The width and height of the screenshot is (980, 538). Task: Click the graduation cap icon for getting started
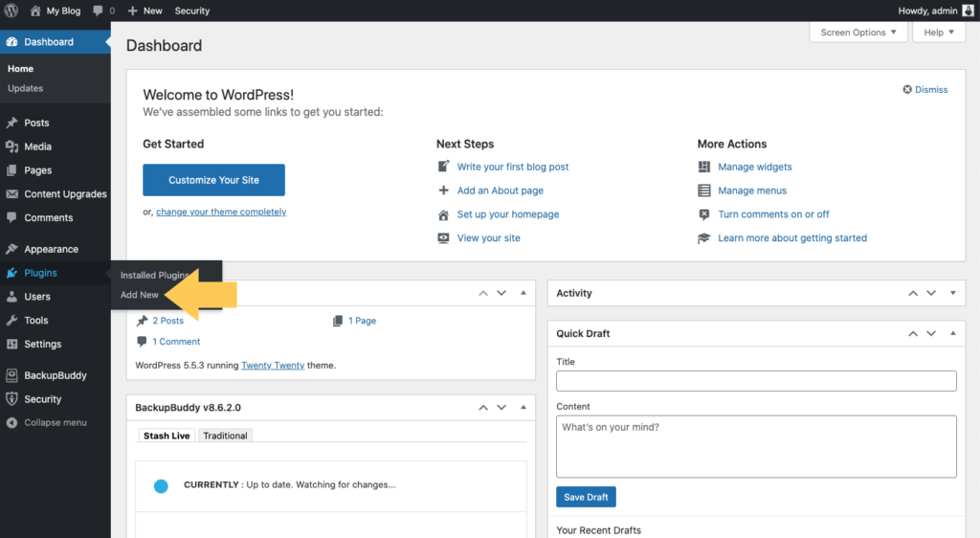[x=704, y=238]
